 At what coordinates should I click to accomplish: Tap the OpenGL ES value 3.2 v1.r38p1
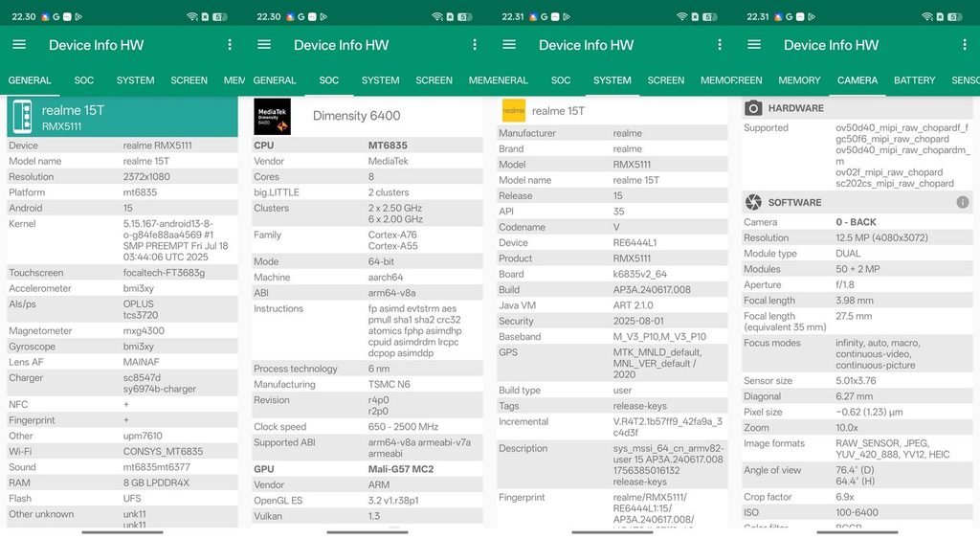(393, 501)
